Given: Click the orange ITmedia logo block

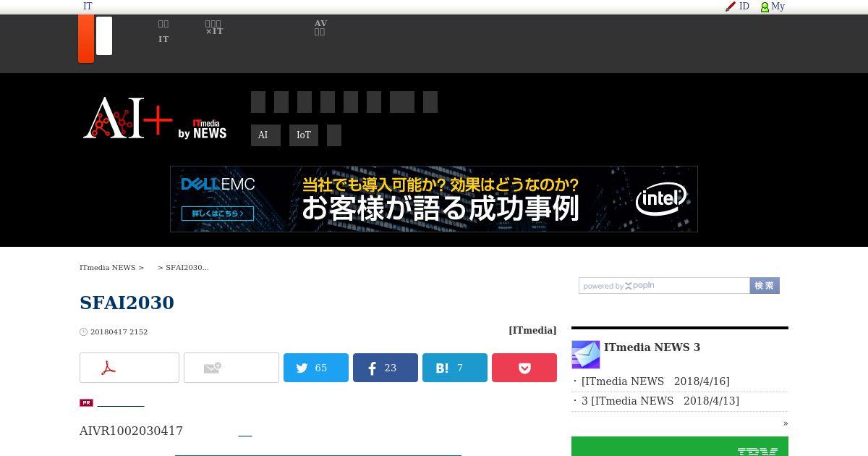Looking at the screenshot, I should [86, 38].
